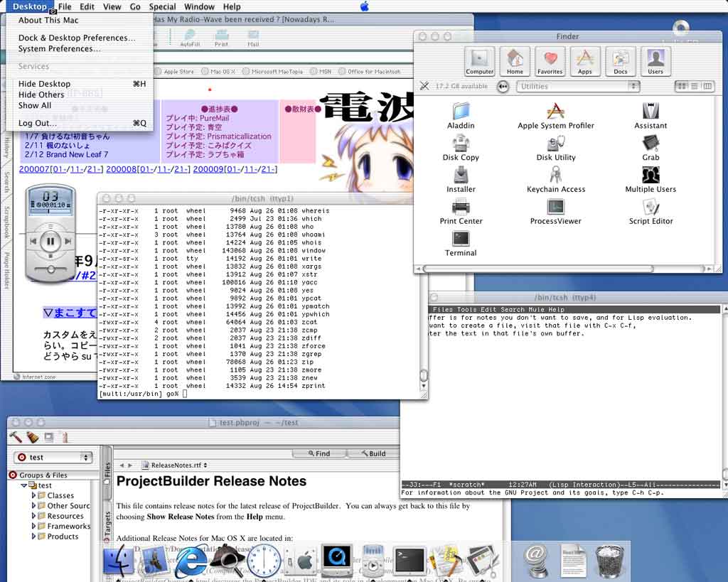Go to Home in Finder toolbar

(x=515, y=61)
